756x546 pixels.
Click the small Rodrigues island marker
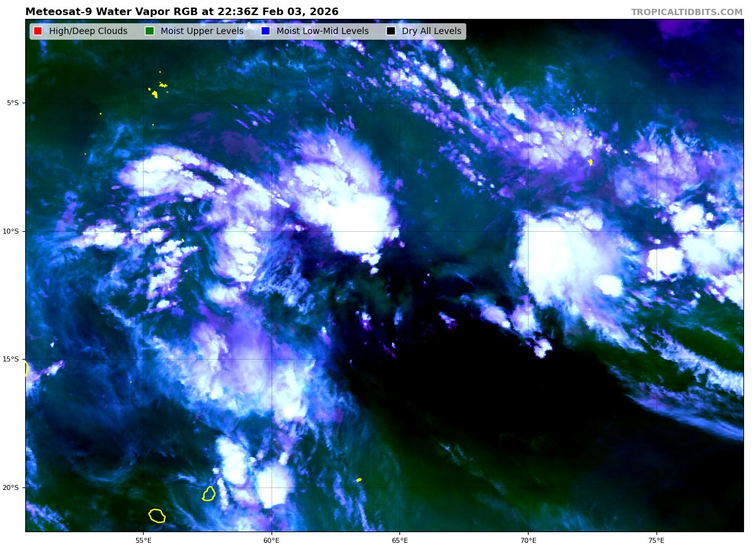(359, 480)
